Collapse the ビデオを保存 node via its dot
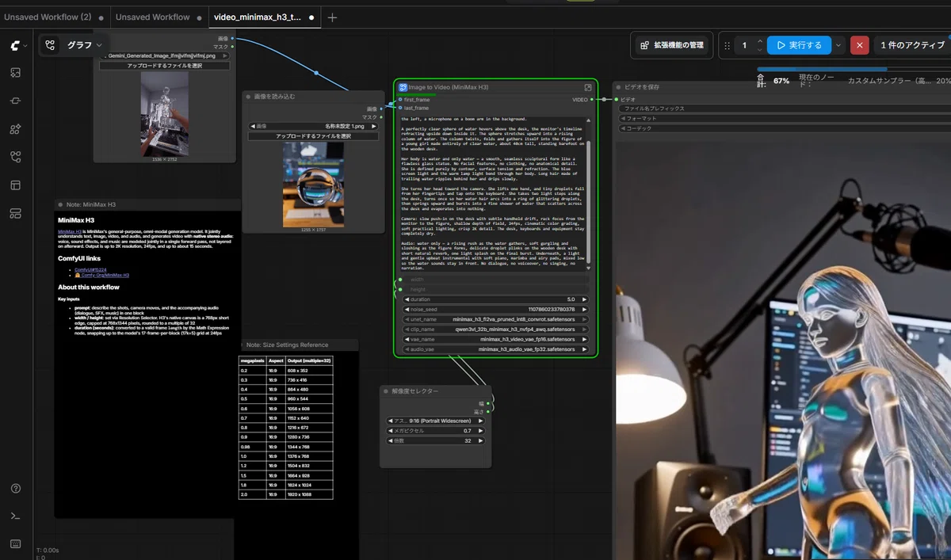The width and height of the screenshot is (951, 560). click(x=619, y=87)
